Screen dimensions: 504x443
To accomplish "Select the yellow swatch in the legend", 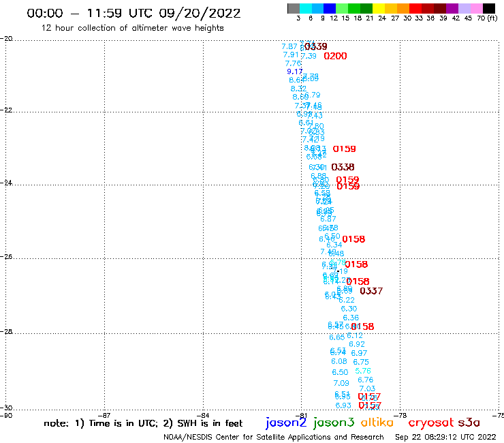I will [379, 8].
